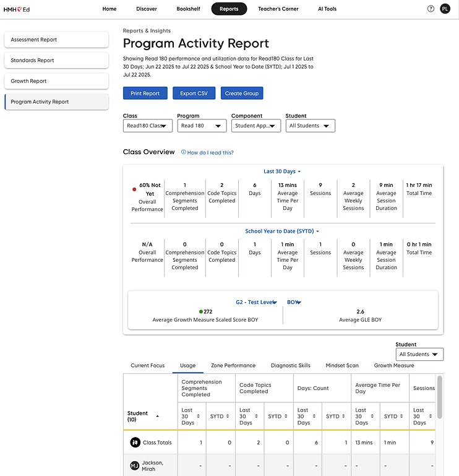Click the 2.6 Average GLE BOY value
This screenshot has width=459, height=476.
point(360,311)
